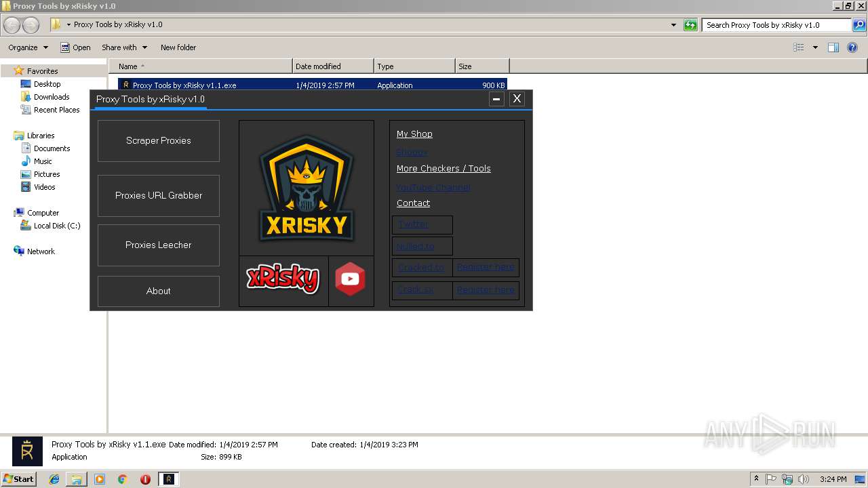Image resolution: width=868 pixels, height=488 pixels.
Task: Open Windows Explorer taskbar icon
Action: [x=77, y=479]
